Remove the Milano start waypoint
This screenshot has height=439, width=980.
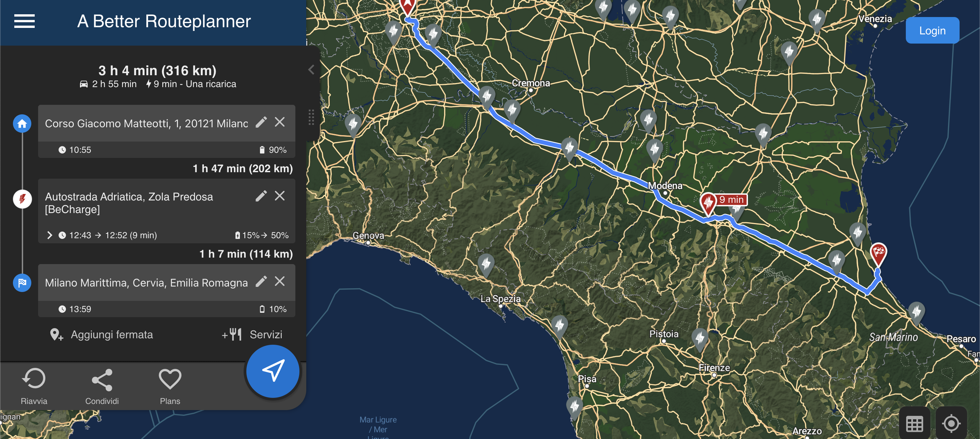(x=280, y=123)
